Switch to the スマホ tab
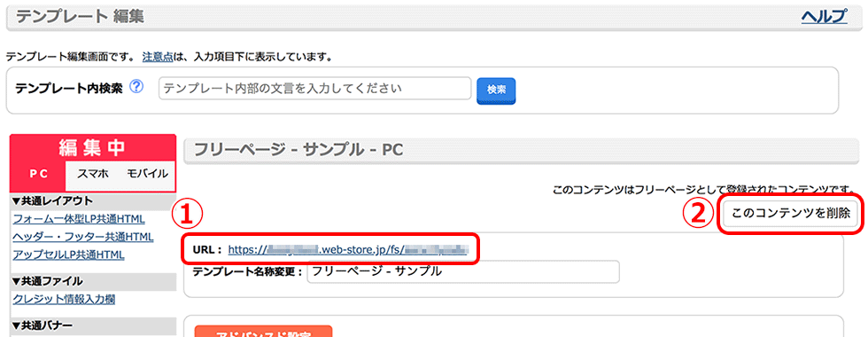Viewport: 868px width, 337px height. point(92,174)
